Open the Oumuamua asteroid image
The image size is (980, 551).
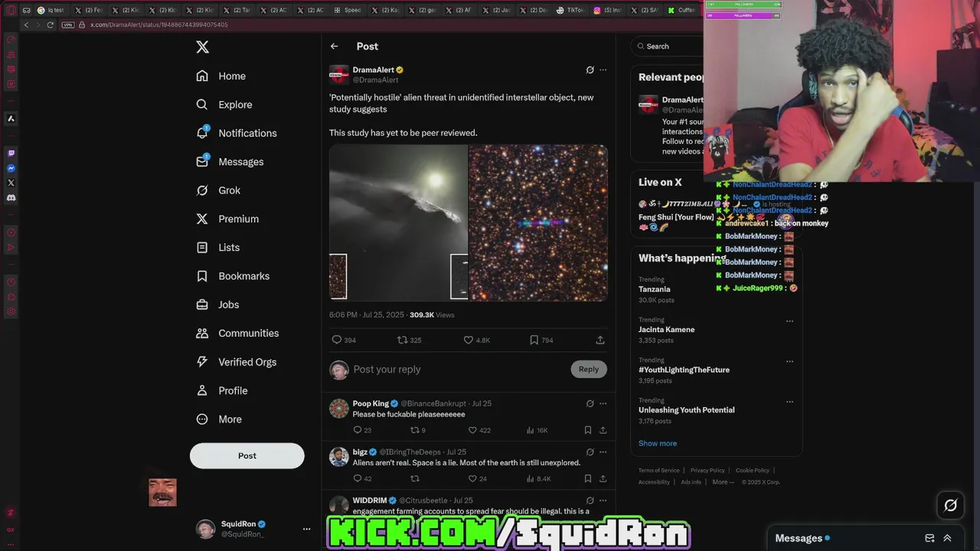[398, 223]
